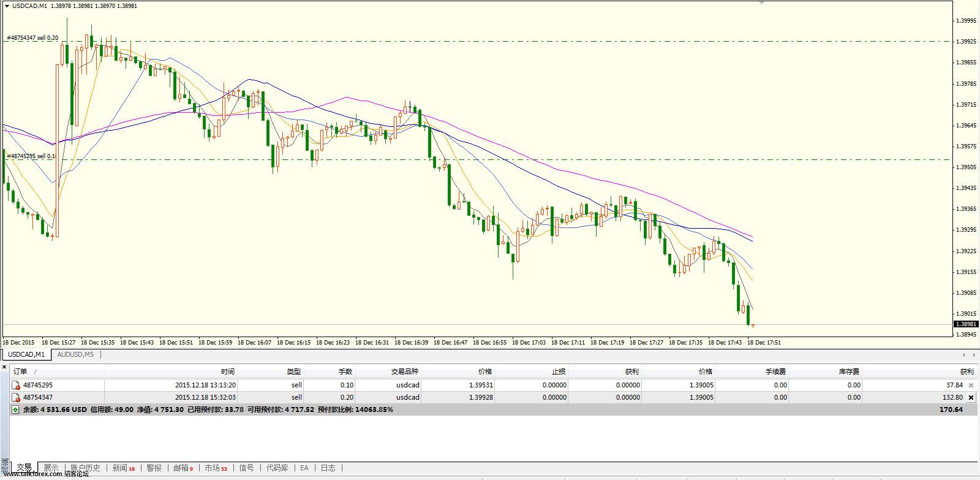This screenshot has width=980, height=480.
Task: Click price scale label 1.39995
Action: tap(966, 21)
